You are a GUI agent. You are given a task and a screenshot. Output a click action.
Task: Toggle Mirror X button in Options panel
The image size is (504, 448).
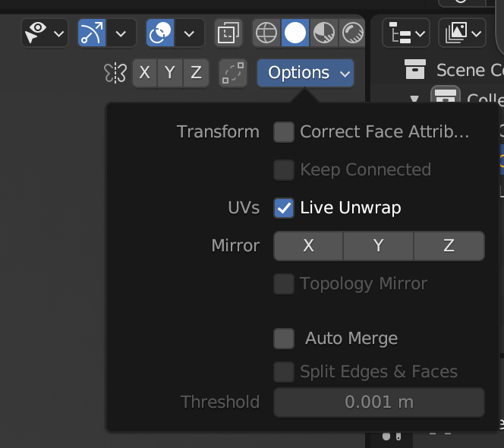pos(308,246)
